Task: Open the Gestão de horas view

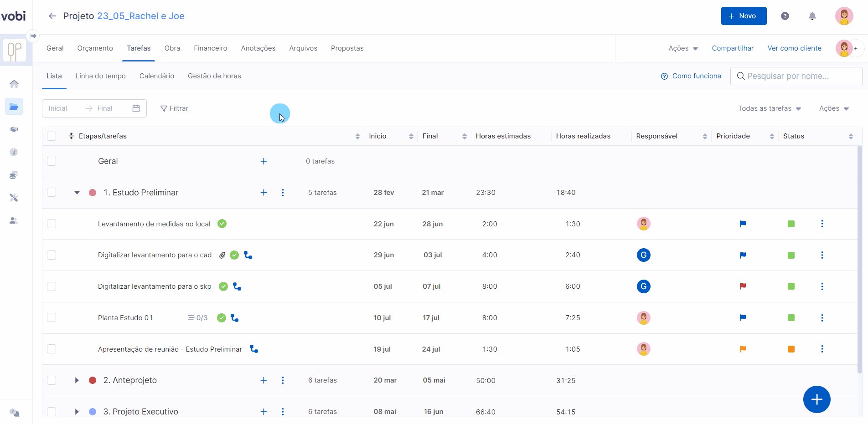Action: coord(214,76)
